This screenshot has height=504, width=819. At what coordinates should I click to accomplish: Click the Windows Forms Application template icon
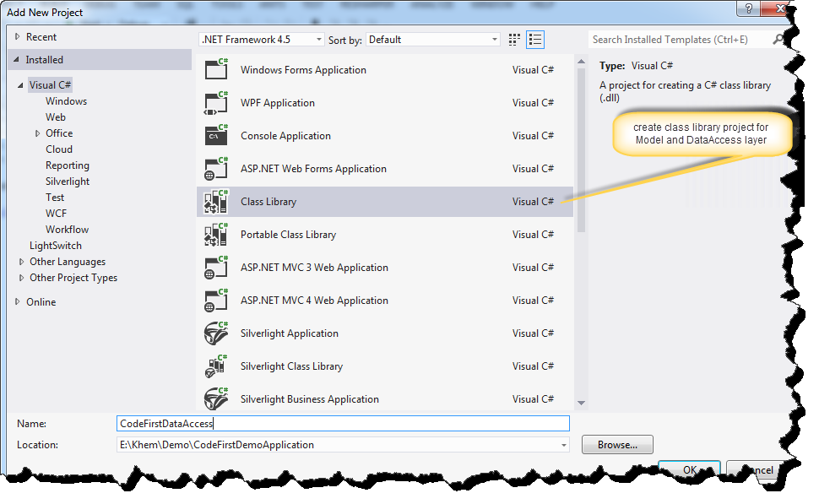(216, 69)
